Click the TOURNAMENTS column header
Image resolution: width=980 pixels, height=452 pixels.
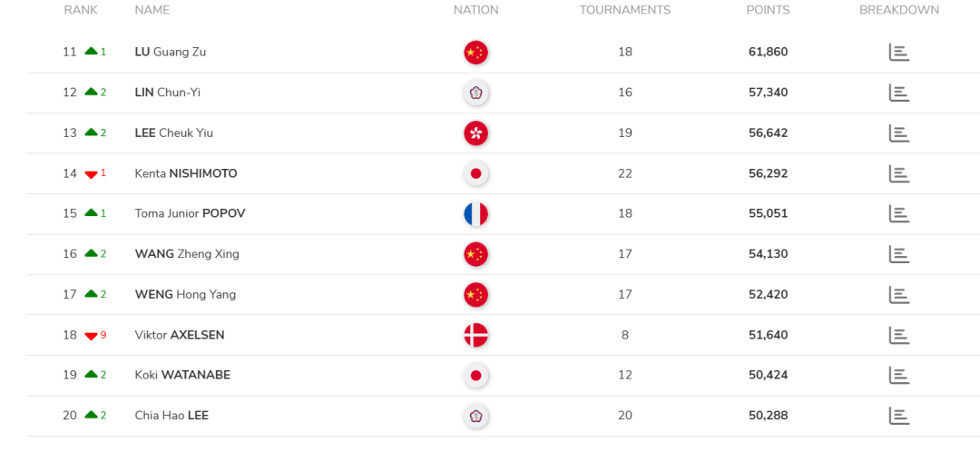tap(625, 10)
